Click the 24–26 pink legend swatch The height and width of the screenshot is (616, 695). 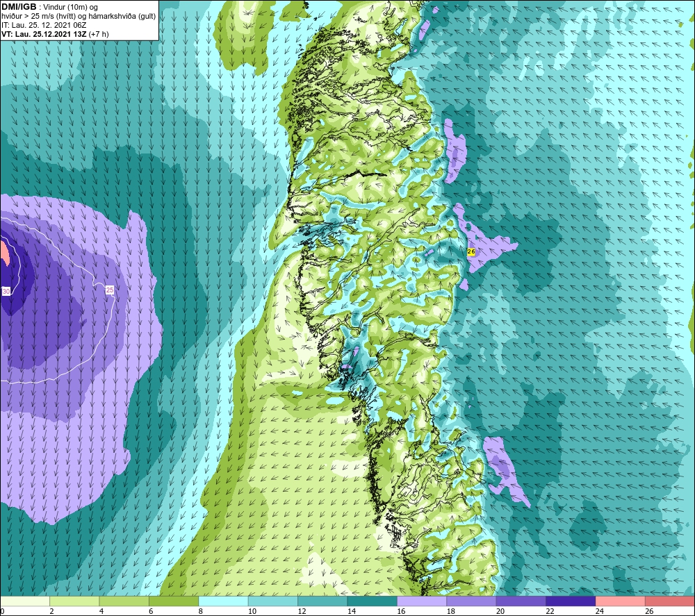(621, 601)
